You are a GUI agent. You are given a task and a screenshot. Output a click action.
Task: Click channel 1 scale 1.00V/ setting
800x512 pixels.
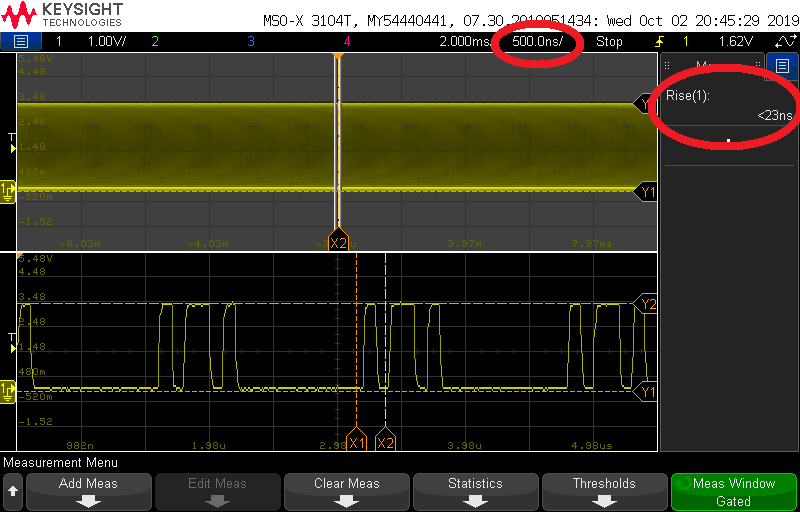tap(105, 42)
